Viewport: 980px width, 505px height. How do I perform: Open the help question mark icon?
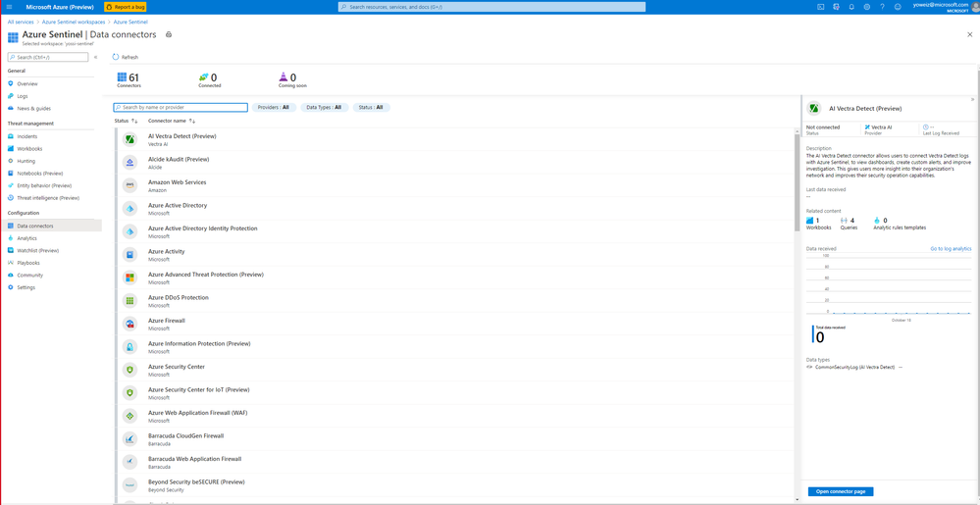point(882,7)
